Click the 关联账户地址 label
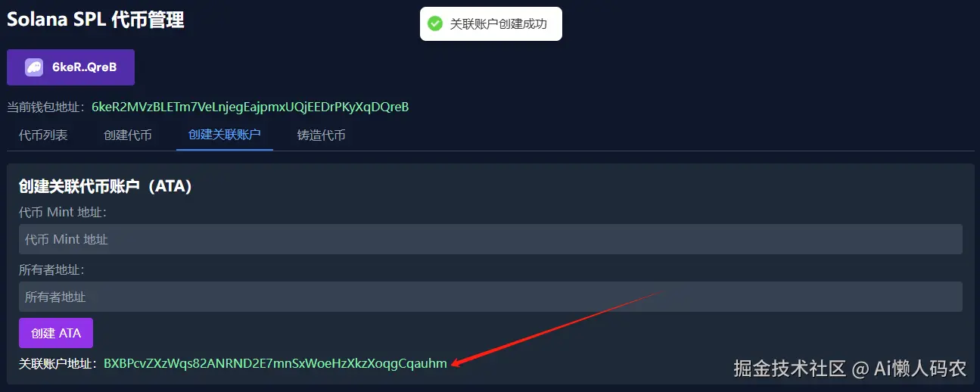Image resolution: width=980 pixels, height=392 pixels. click(60, 363)
